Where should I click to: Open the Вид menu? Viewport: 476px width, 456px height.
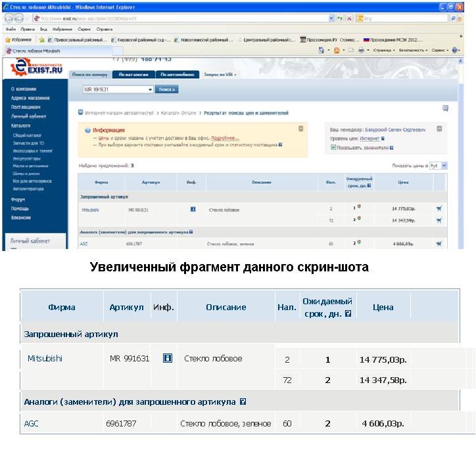click(43, 30)
